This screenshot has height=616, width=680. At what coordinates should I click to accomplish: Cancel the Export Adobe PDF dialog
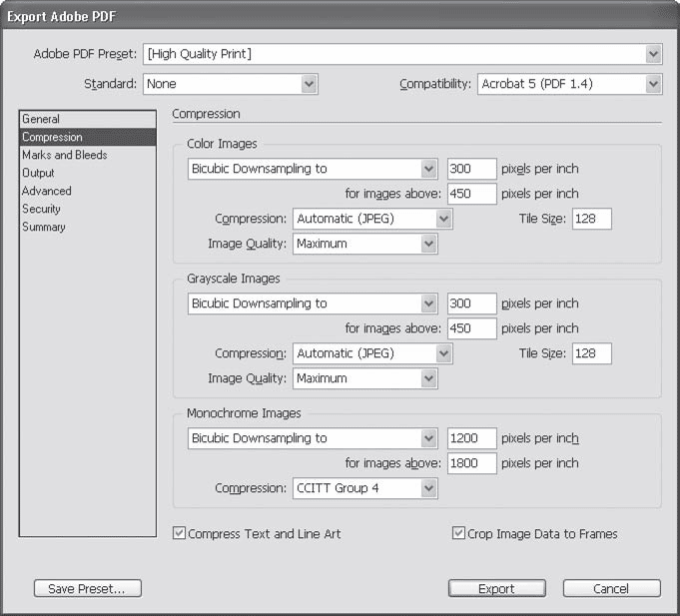pyautogui.click(x=611, y=589)
